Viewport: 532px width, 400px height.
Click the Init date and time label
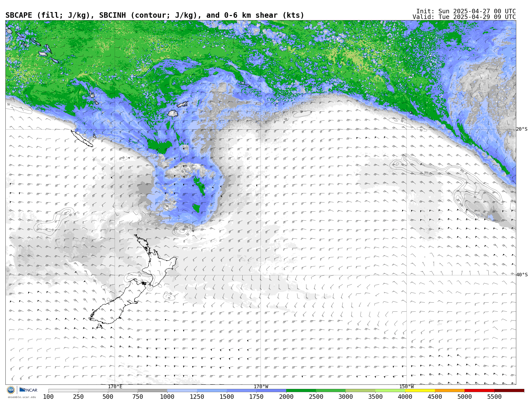point(466,11)
